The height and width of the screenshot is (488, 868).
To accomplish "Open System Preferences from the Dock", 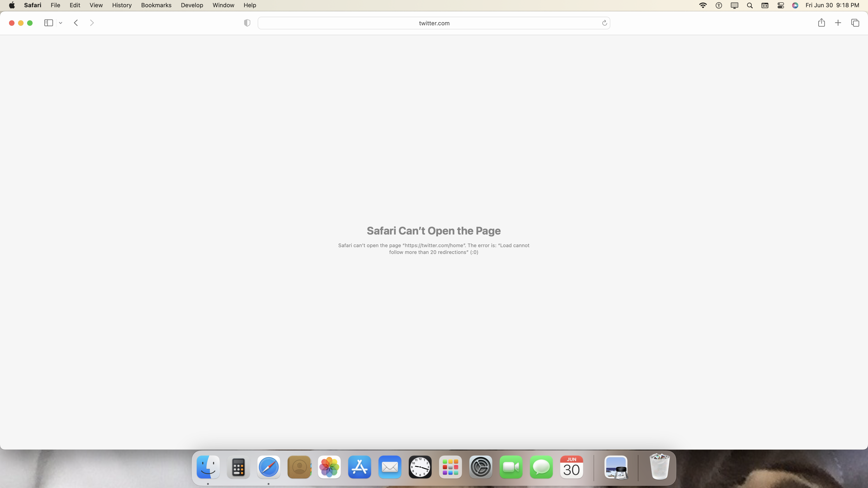I will point(481,467).
